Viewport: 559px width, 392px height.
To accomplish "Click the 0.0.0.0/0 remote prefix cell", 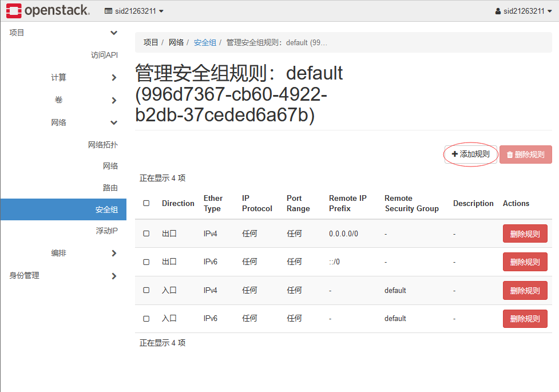I will (x=343, y=233).
